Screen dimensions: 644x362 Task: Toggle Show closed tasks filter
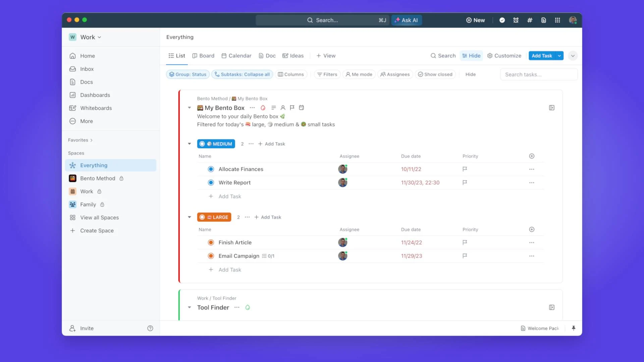click(x=435, y=74)
